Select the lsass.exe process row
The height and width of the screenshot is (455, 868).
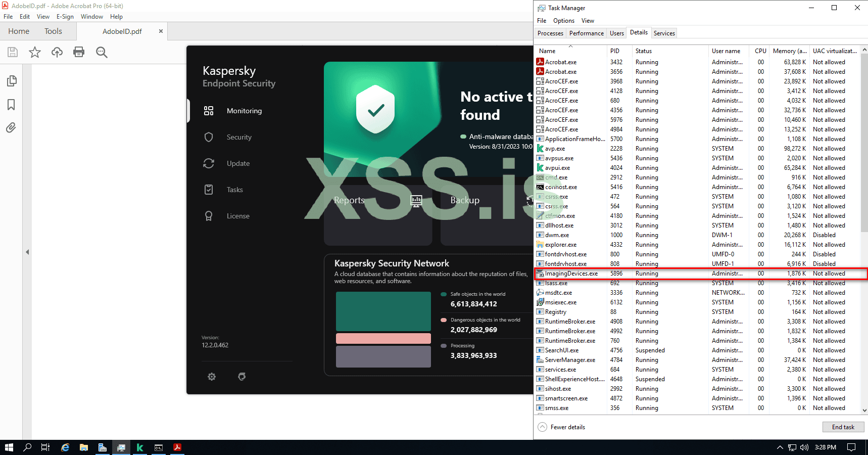[x=697, y=283]
